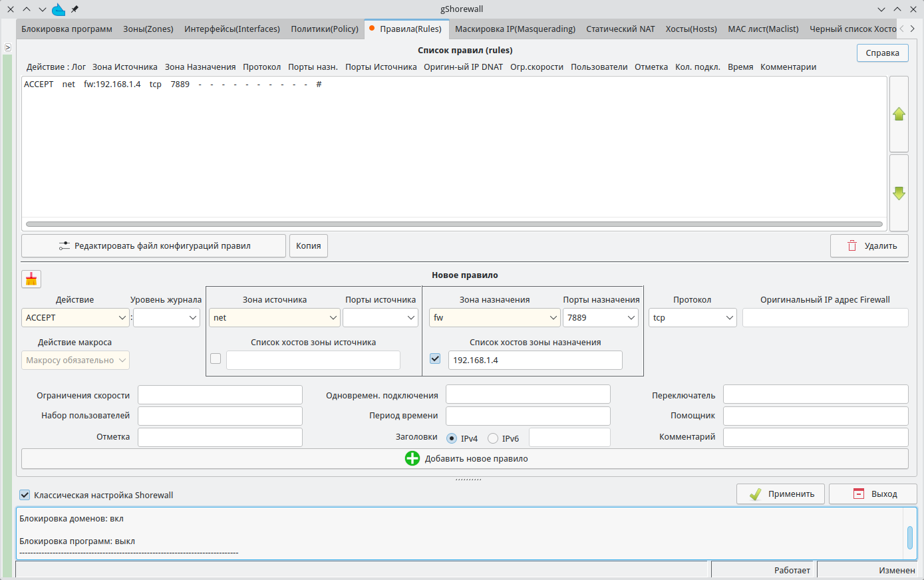Click the broom clear-form icon
Screen dimensions: 924x580
pyautogui.click(x=31, y=279)
